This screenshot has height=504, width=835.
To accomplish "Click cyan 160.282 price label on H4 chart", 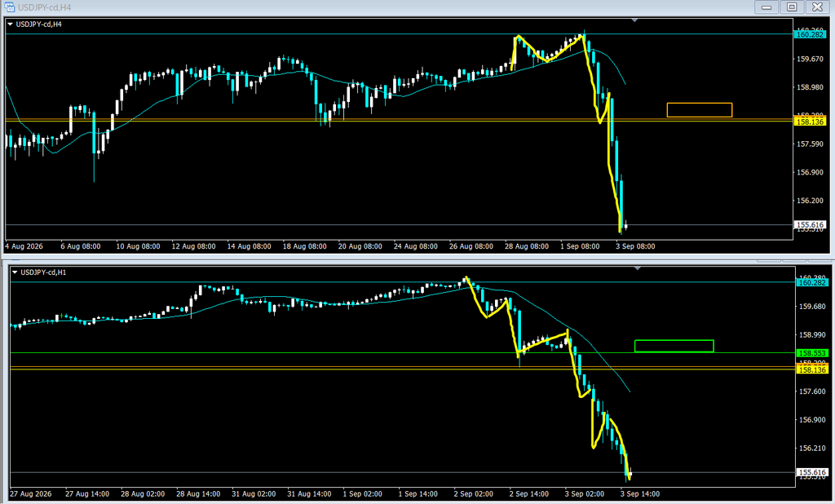I will click(810, 34).
